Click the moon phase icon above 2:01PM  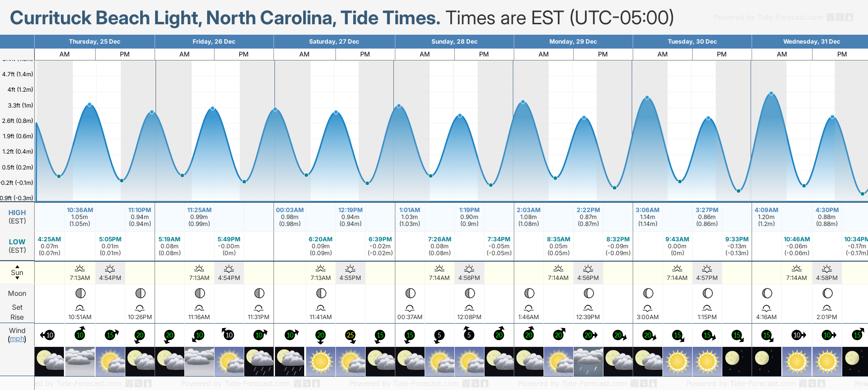(x=827, y=293)
